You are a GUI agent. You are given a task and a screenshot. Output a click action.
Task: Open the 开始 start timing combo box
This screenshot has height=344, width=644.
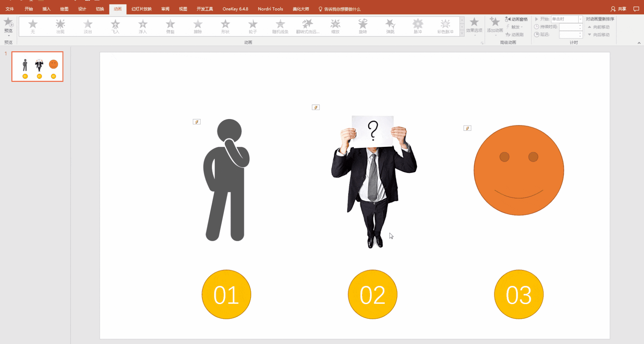point(567,19)
